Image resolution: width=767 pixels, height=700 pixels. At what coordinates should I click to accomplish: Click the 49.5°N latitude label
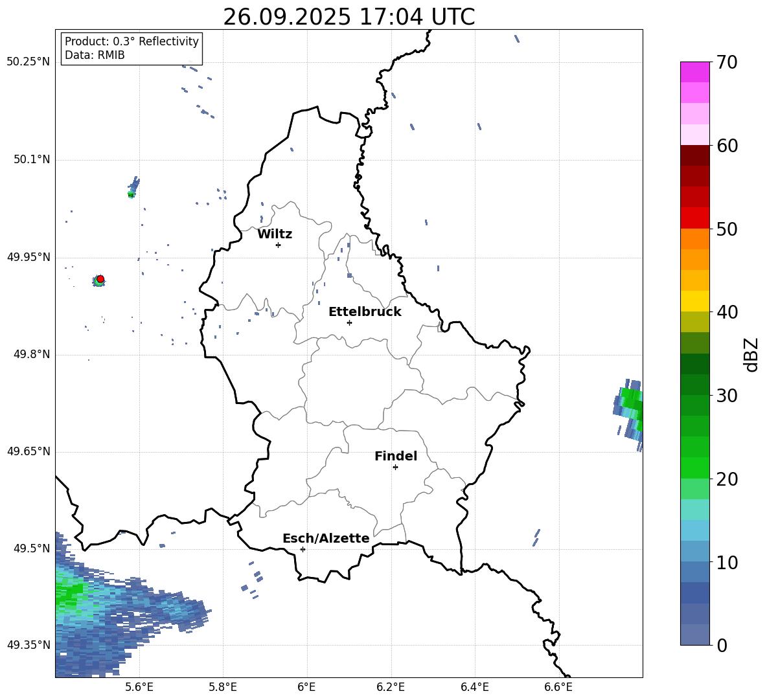click(x=31, y=548)
